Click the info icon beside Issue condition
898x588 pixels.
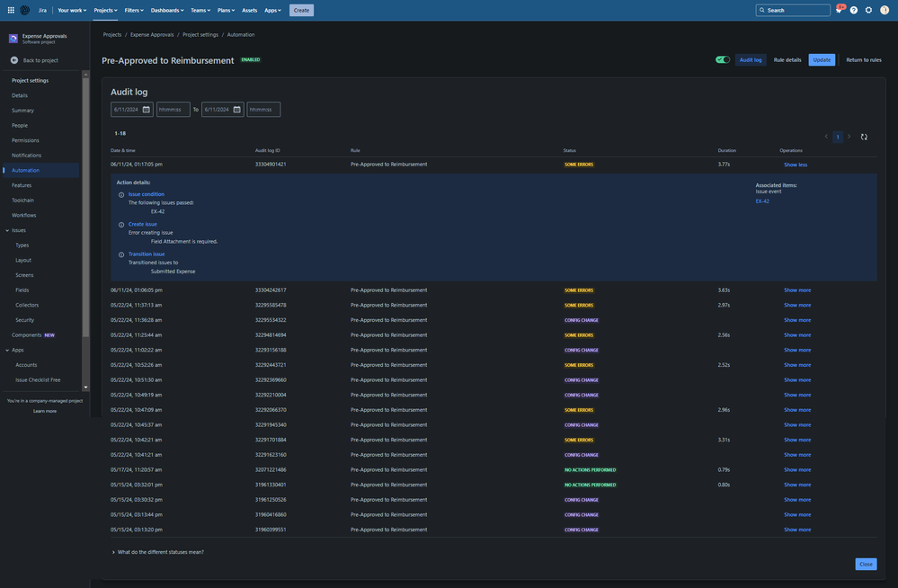coord(121,195)
